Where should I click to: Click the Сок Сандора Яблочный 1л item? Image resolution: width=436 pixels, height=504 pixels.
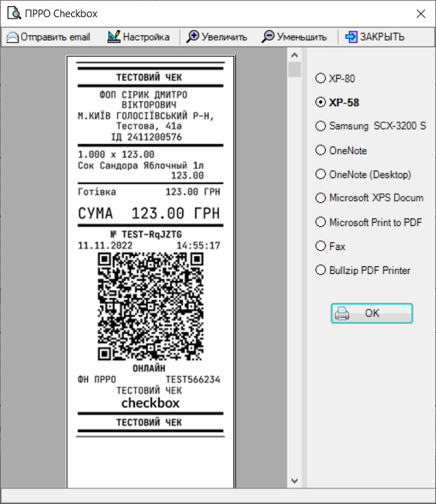point(141,165)
